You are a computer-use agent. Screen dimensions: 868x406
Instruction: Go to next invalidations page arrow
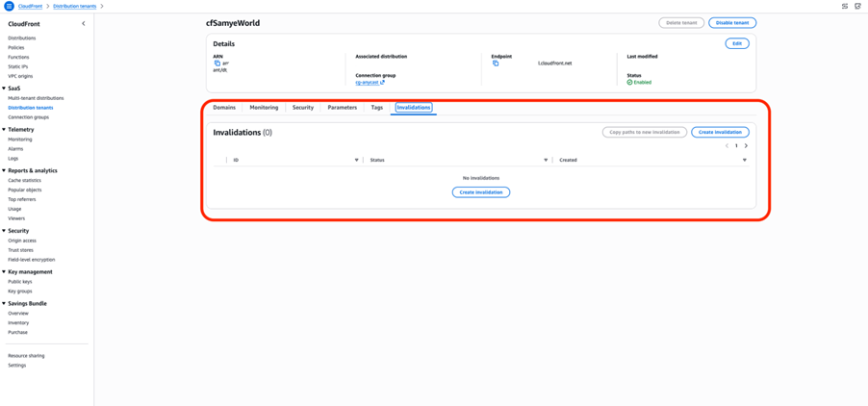click(x=746, y=146)
